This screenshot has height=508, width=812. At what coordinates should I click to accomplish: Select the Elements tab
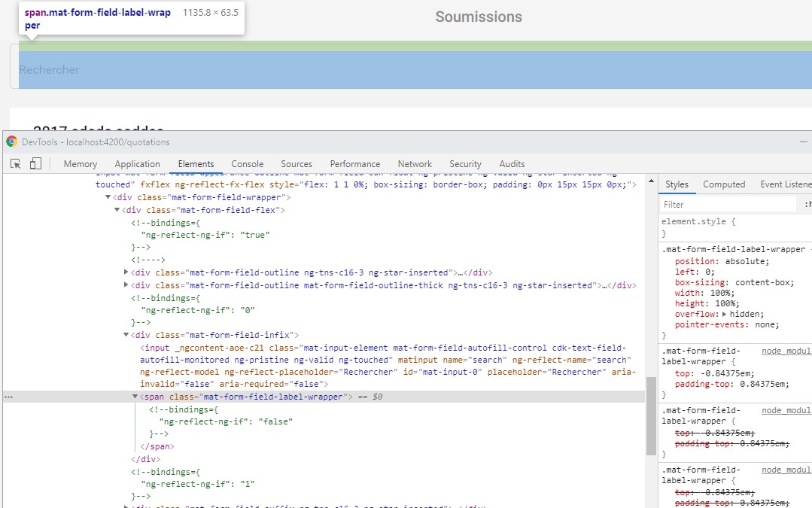tap(196, 163)
